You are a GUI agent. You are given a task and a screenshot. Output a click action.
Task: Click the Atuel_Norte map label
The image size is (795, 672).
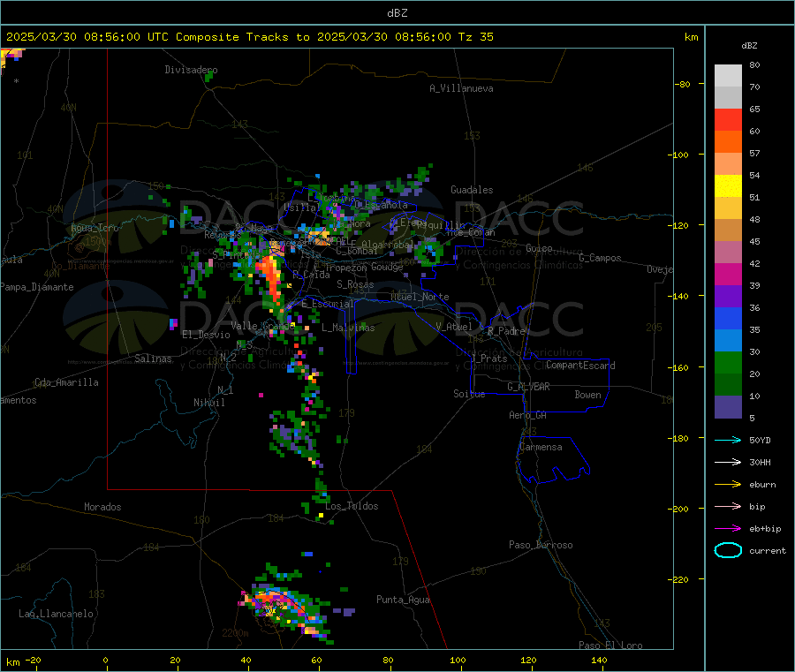pyautogui.click(x=420, y=297)
